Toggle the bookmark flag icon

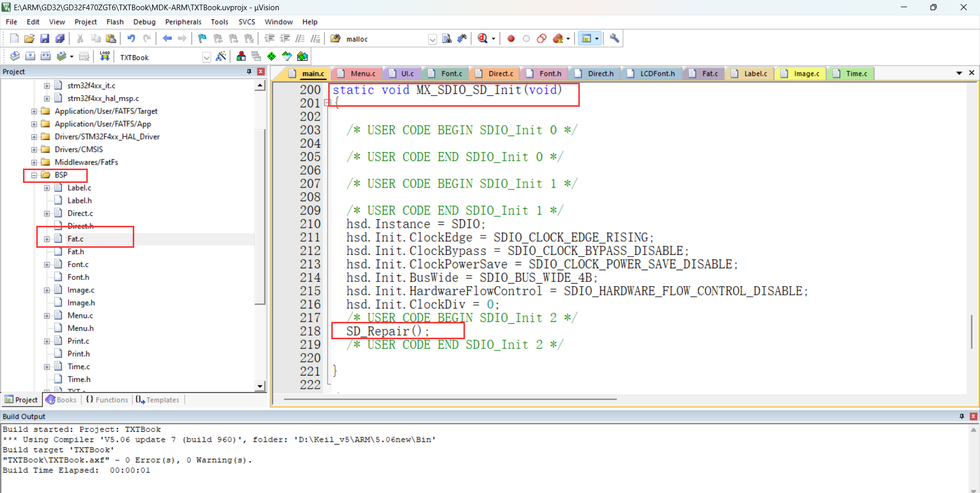point(203,39)
